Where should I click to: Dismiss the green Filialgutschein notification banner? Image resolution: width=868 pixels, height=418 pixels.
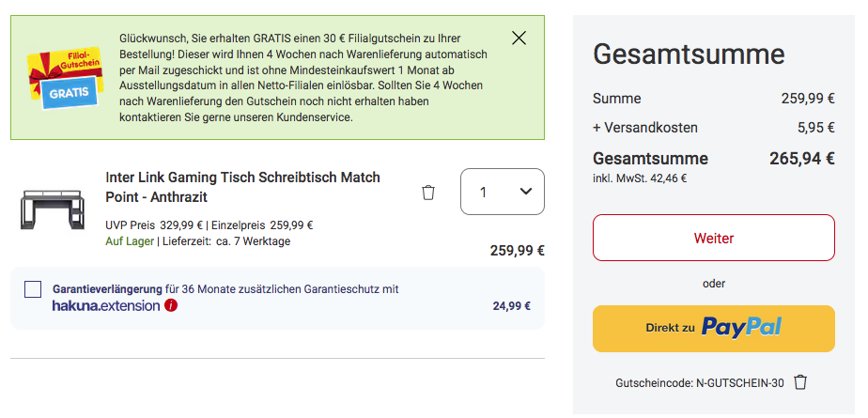click(519, 38)
